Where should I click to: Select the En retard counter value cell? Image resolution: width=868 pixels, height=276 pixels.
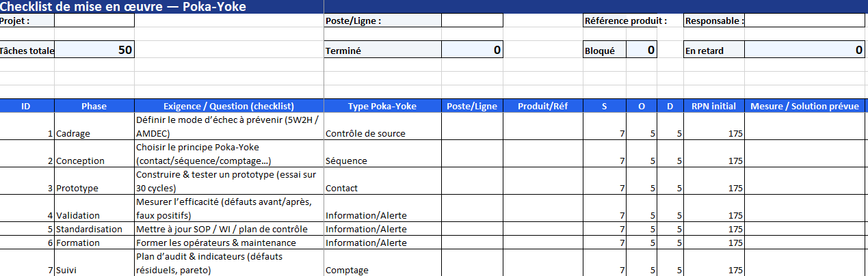[804, 50]
